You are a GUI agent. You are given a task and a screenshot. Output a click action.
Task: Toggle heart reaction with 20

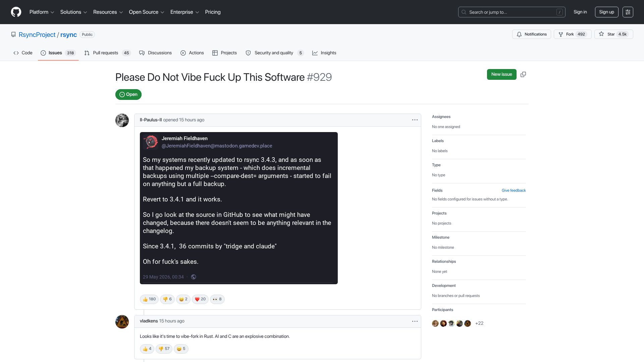click(x=200, y=299)
